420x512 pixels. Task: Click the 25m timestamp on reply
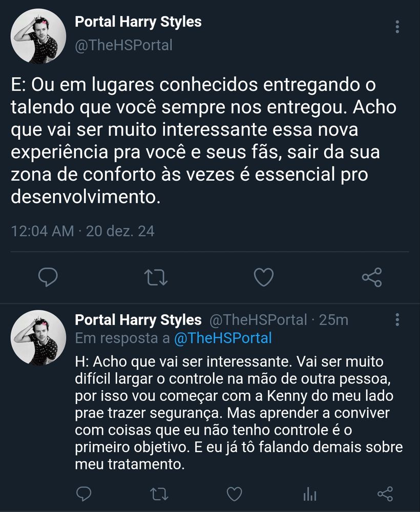pyautogui.click(x=333, y=320)
